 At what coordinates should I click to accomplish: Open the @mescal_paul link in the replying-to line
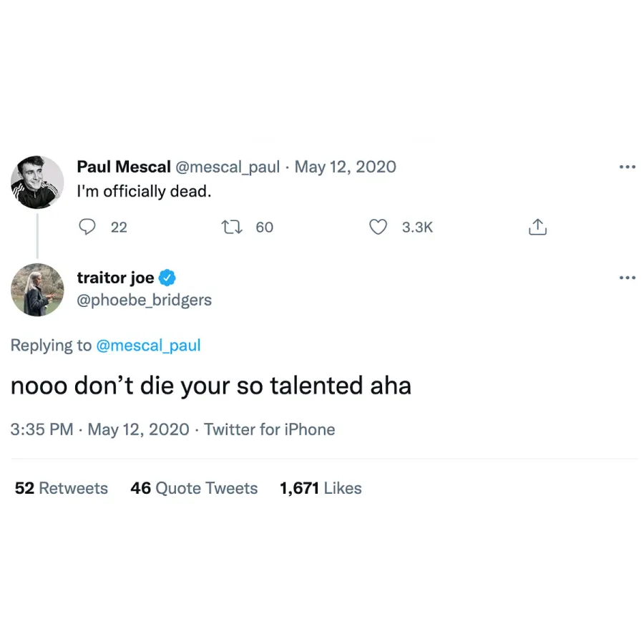[x=148, y=345]
